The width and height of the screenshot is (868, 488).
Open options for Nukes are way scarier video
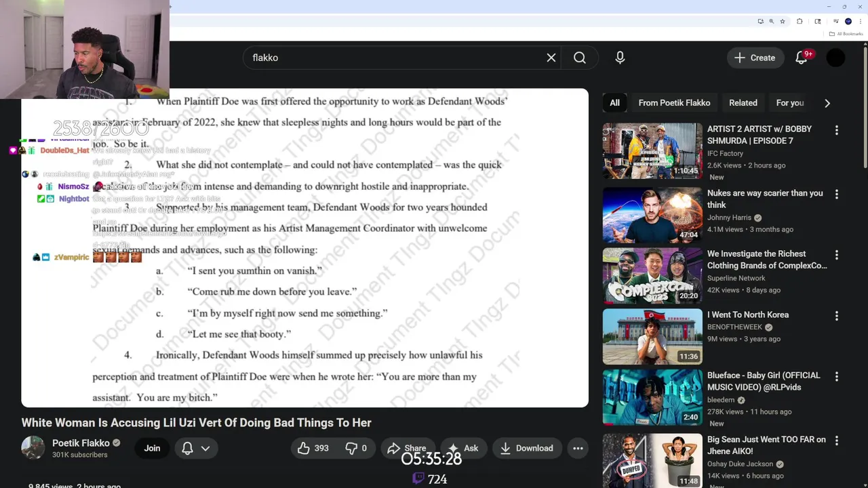837,195
